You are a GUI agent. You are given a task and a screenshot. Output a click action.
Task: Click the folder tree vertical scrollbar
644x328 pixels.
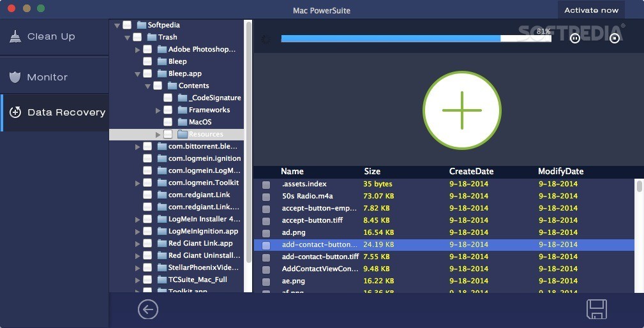(x=248, y=142)
